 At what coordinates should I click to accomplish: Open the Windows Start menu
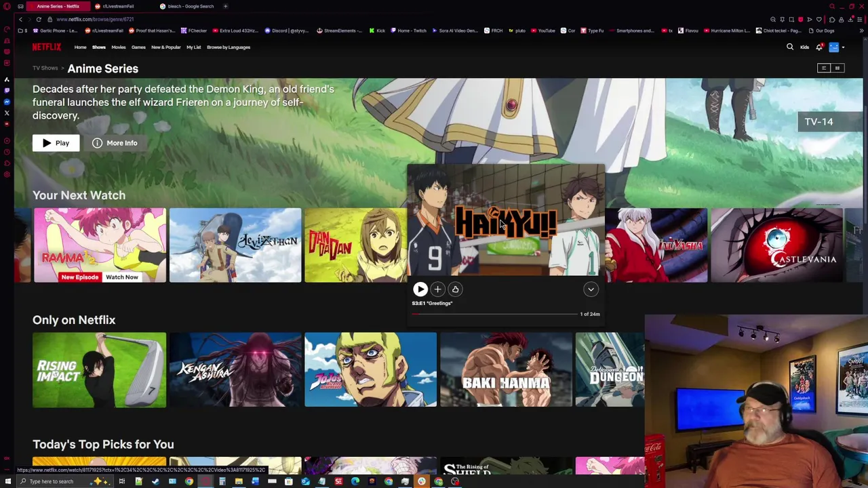coord(7,481)
